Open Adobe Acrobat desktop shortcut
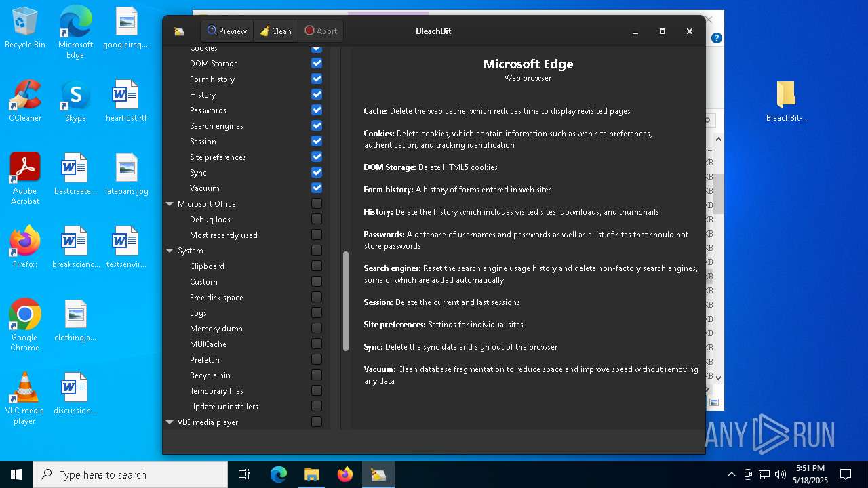868x488 pixels. [25, 179]
